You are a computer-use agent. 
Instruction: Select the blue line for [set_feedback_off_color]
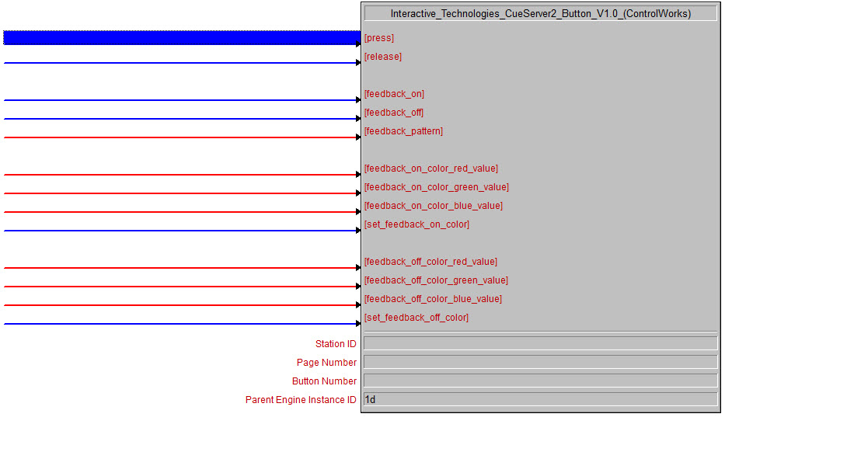182,324
